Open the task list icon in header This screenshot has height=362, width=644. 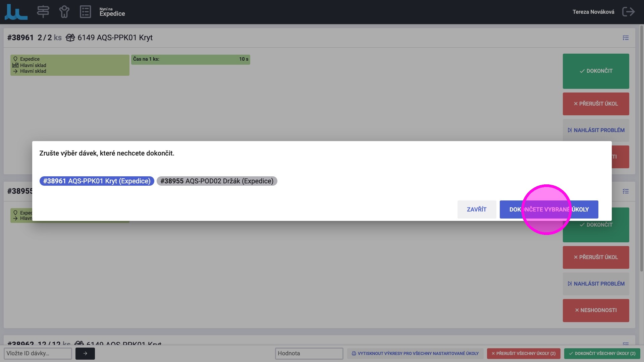click(x=85, y=12)
